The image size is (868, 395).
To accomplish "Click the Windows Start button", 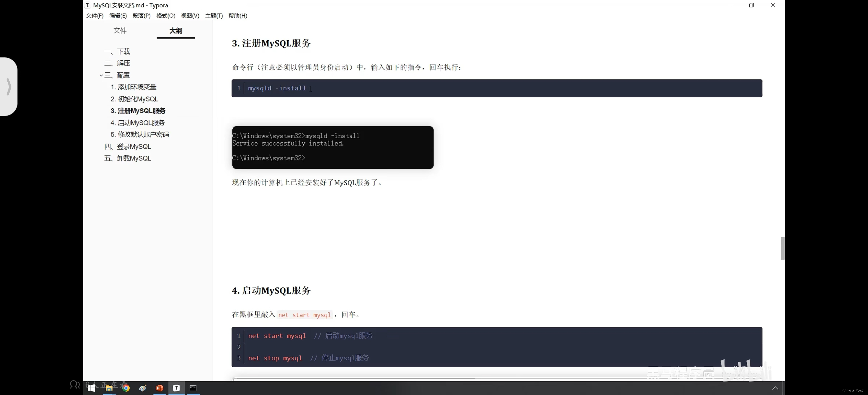I will (91, 388).
